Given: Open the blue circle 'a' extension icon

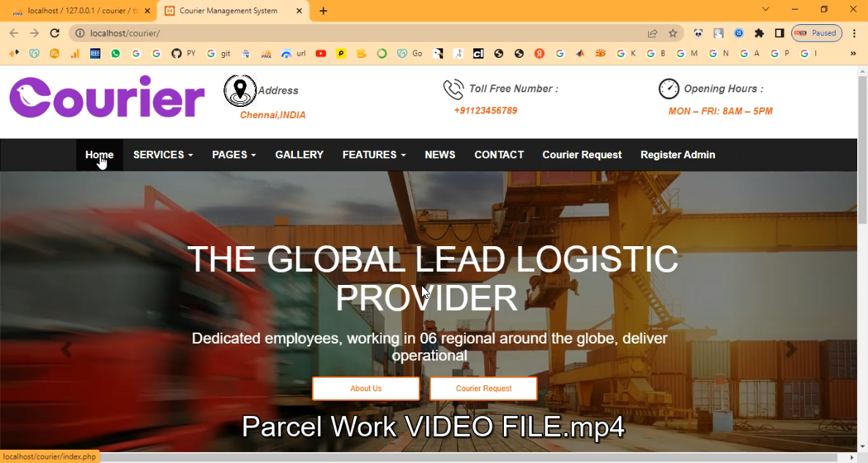Looking at the screenshot, I should pyautogui.click(x=738, y=33).
